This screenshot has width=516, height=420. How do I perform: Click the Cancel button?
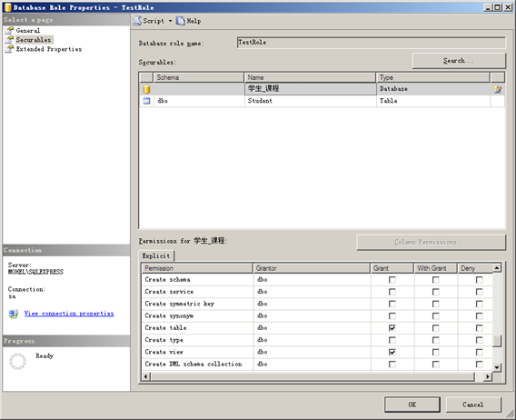(473, 405)
